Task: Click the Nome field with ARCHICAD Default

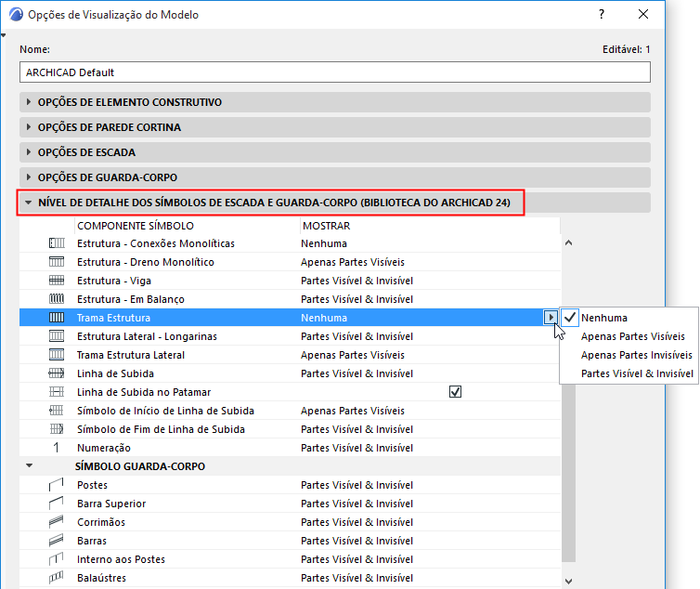Action: [x=335, y=72]
